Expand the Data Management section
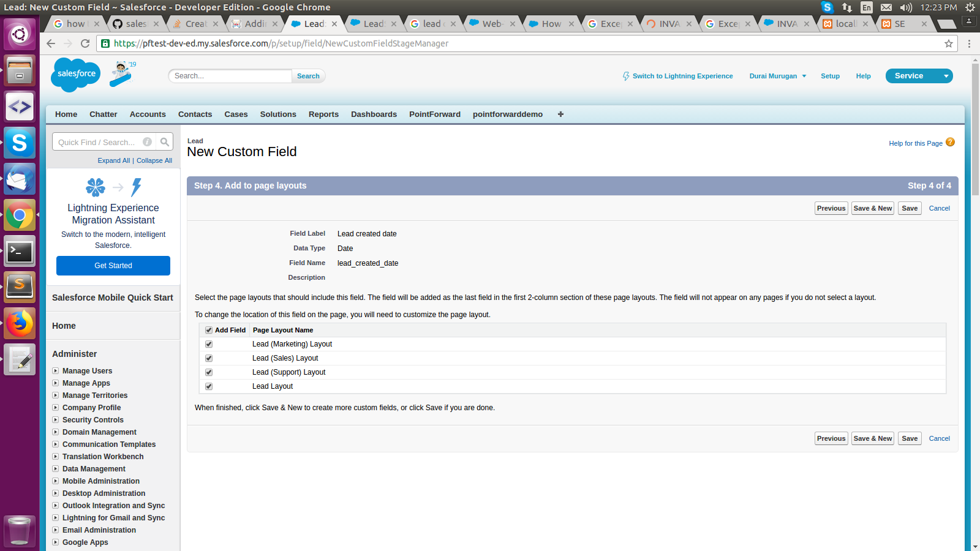The image size is (980, 551). [56, 468]
